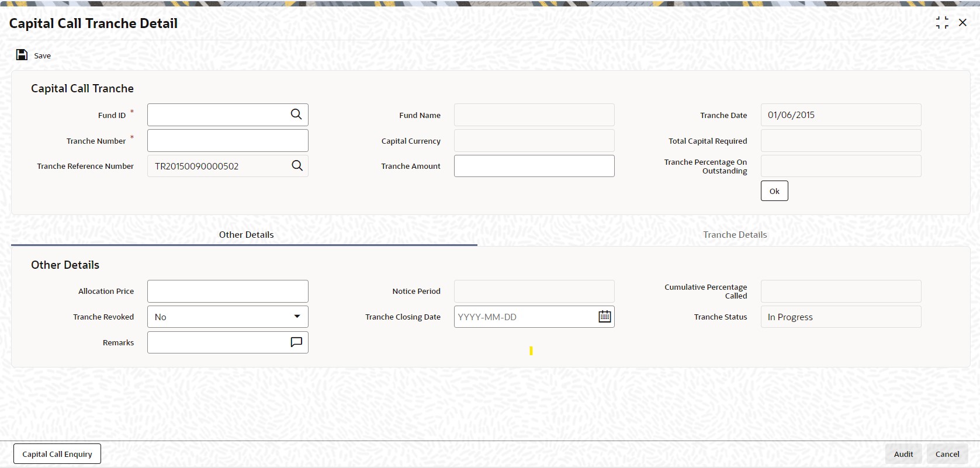
Task: Open the Remarks comment editor icon
Action: (296, 342)
